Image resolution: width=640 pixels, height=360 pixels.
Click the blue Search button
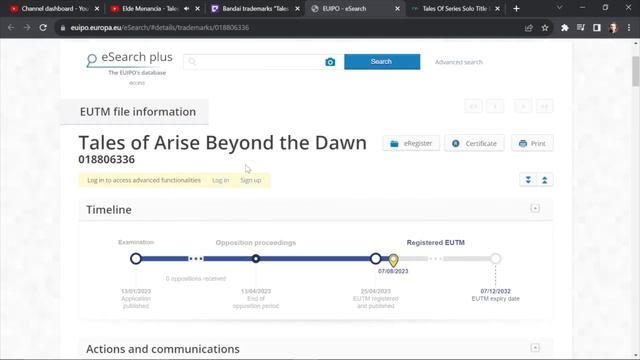(382, 62)
